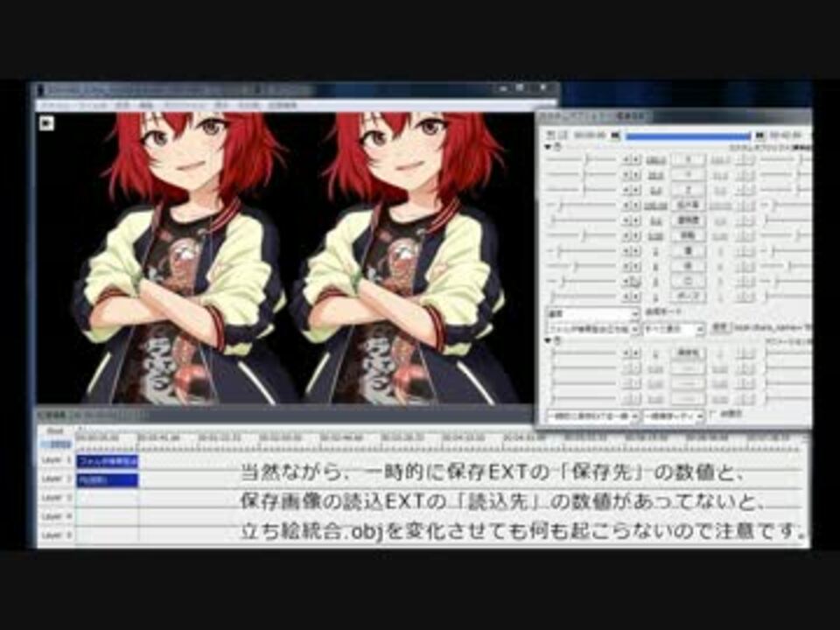The height and width of the screenshot is (630, 840).
Task: Increase Y value with right arrow stepper
Action: 636,175
